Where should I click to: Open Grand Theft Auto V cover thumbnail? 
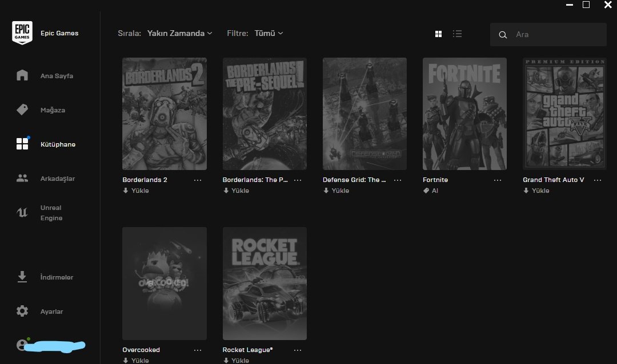pos(564,114)
